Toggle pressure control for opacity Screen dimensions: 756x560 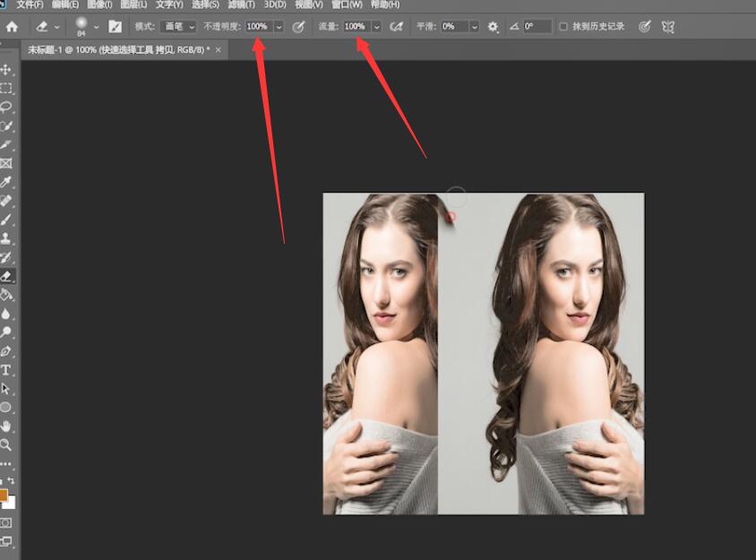tap(299, 27)
